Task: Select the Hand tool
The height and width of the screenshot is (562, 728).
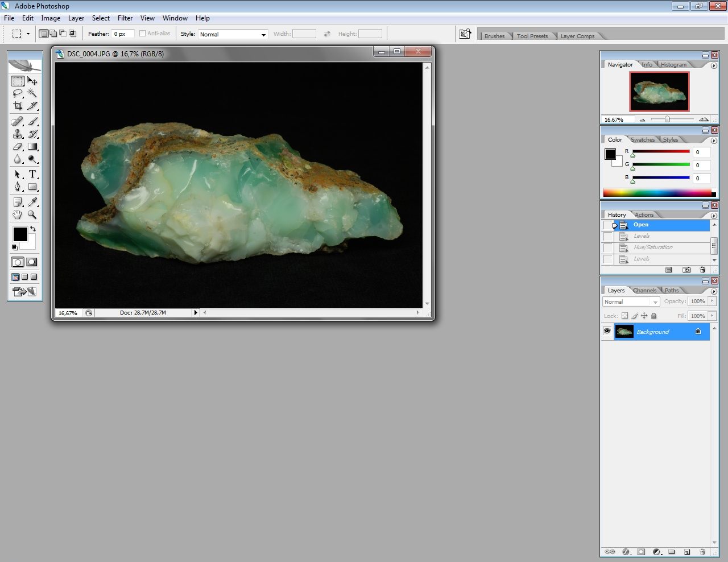Action: click(x=18, y=214)
